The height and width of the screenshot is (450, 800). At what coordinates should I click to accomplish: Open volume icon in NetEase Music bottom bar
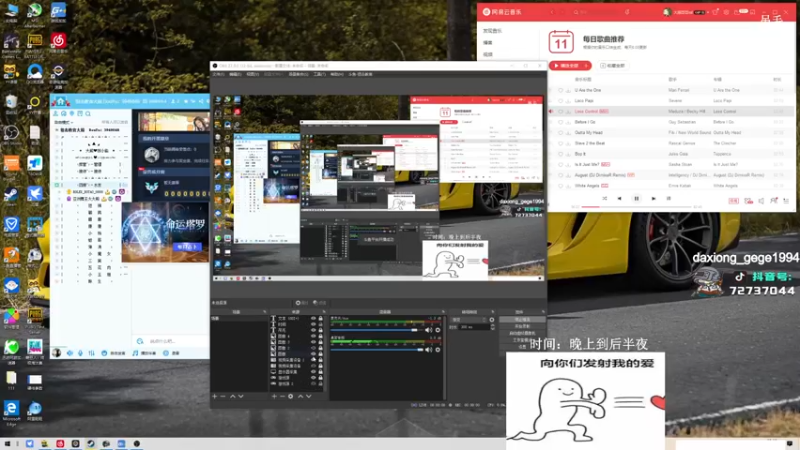tap(761, 201)
